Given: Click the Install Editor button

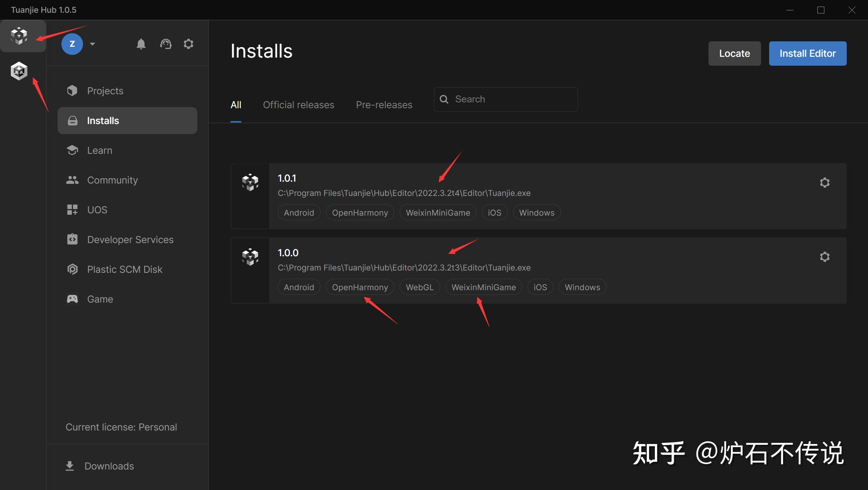Looking at the screenshot, I should (807, 53).
